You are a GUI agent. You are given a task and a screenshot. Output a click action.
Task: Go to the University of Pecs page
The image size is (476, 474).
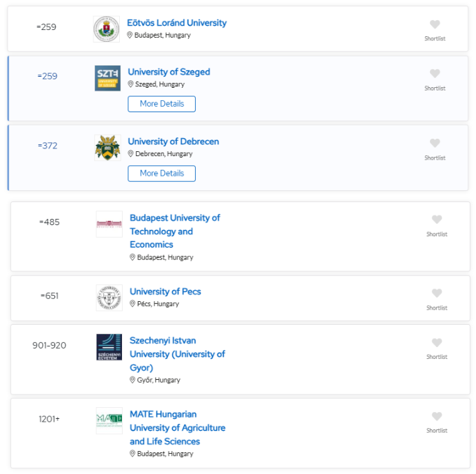(165, 291)
